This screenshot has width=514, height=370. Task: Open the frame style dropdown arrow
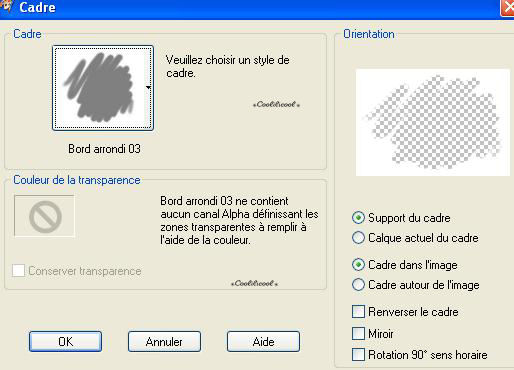(148, 88)
